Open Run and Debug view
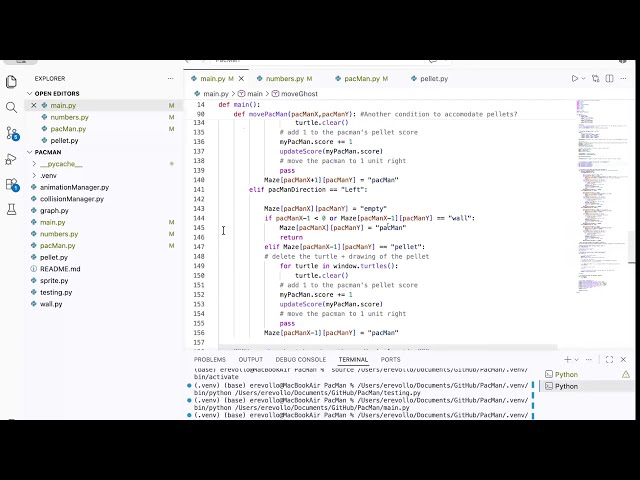The height and width of the screenshot is (480, 640). (11, 159)
